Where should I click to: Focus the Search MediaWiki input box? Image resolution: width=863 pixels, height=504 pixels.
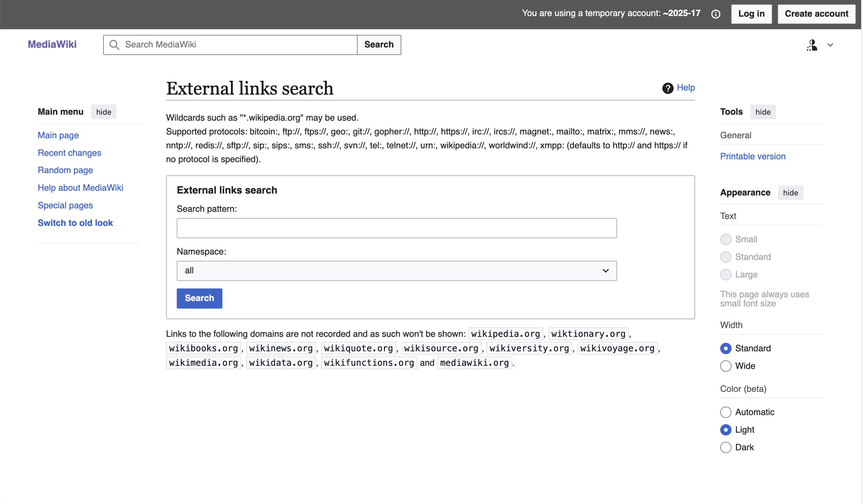coord(230,45)
